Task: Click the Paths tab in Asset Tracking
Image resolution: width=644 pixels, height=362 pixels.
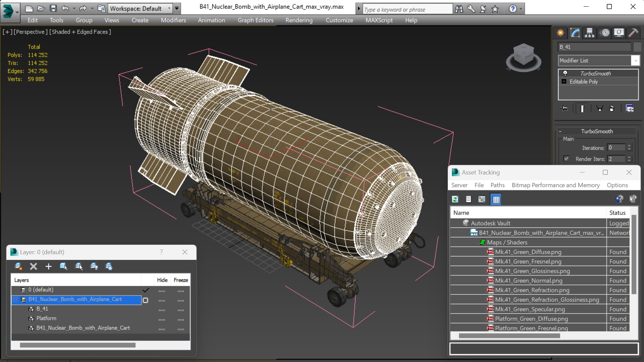Action: click(x=497, y=185)
